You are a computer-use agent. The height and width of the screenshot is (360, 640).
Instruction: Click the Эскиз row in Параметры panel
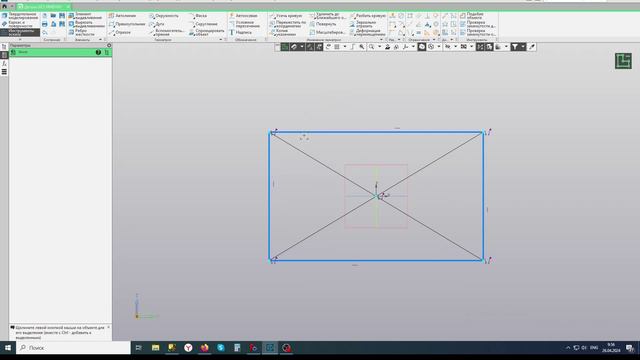[60, 52]
